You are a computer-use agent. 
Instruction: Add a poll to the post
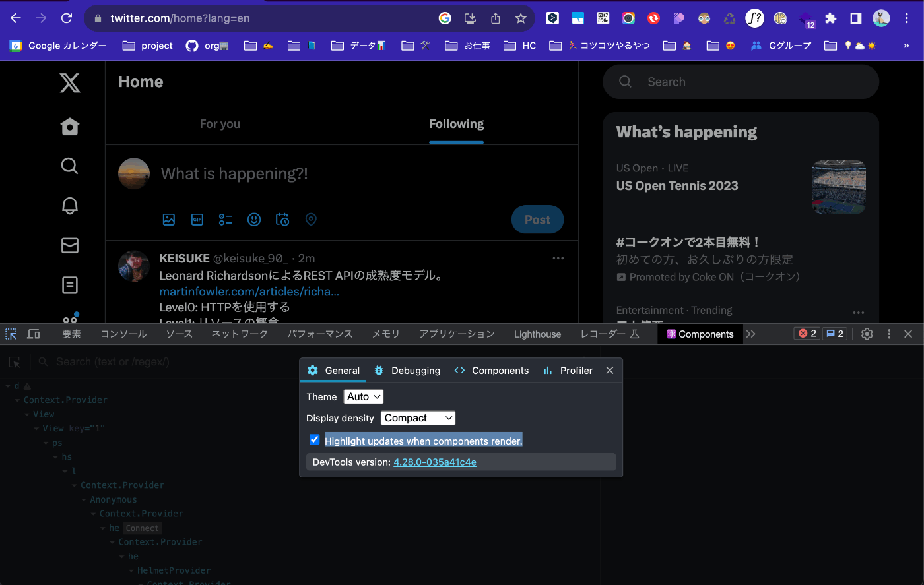click(226, 220)
